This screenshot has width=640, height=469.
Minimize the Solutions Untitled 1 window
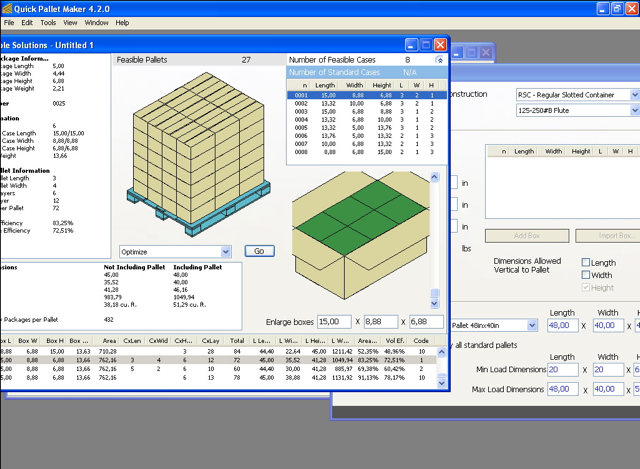pyautogui.click(x=411, y=44)
